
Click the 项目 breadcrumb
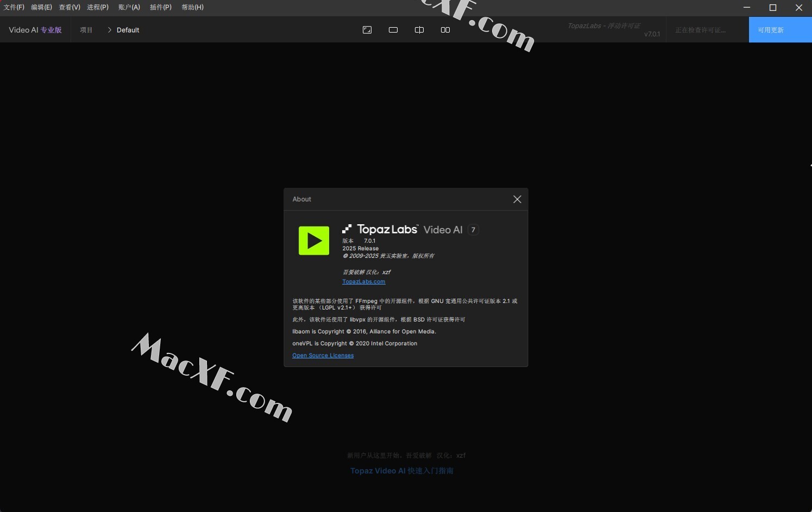coord(86,30)
